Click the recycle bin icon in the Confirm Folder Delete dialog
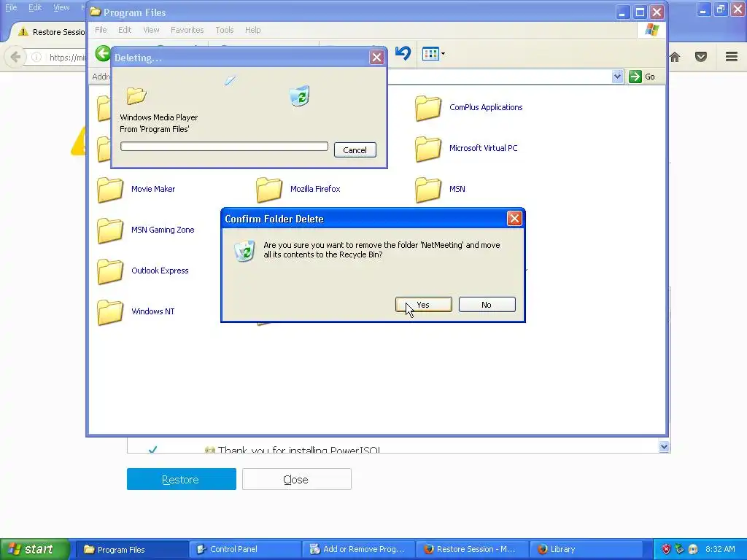Viewport: 747px width, 560px height. click(244, 251)
